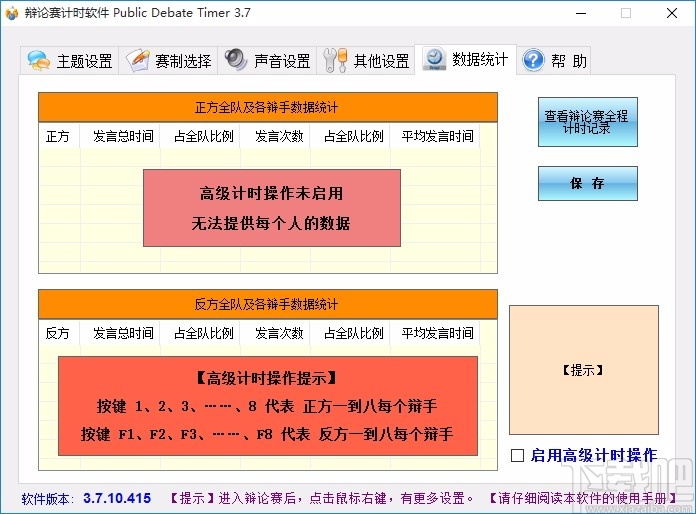Click 平均发言时间 column in 正方 table
The height and width of the screenshot is (514, 696).
coord(435,136)
